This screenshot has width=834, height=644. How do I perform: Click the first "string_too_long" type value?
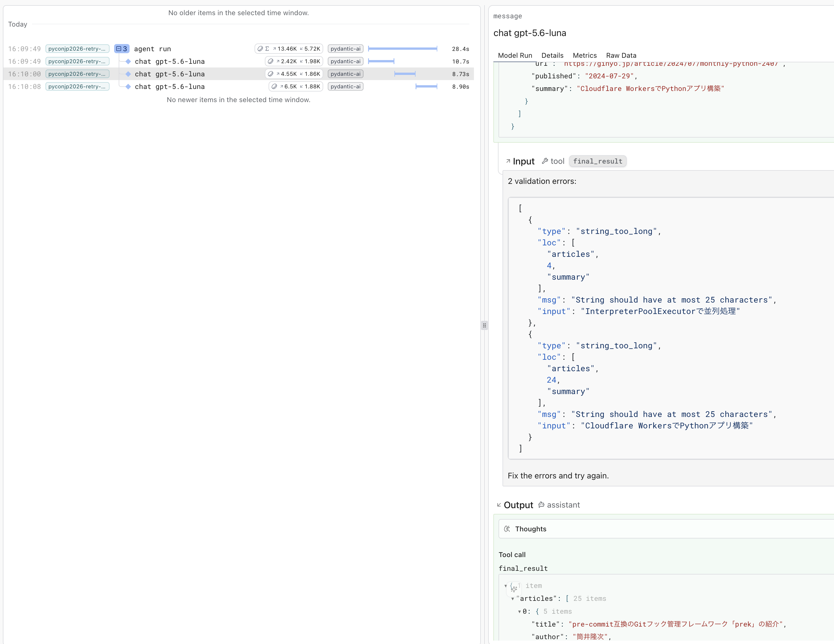pos(616,231)
